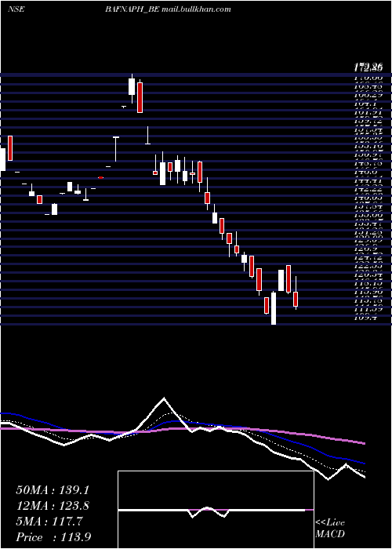This screenshot has height=549, width=392.
Task: Click the lowest tall white candle
Action: tap(274, 308)
